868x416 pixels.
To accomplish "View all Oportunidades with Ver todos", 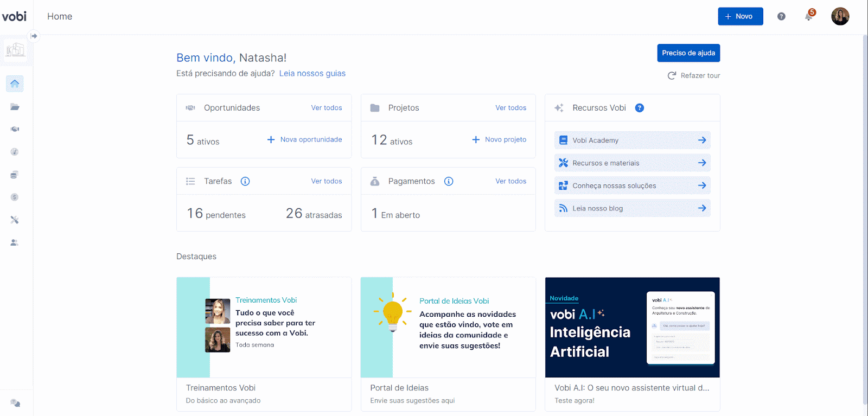I will [327, 108].
